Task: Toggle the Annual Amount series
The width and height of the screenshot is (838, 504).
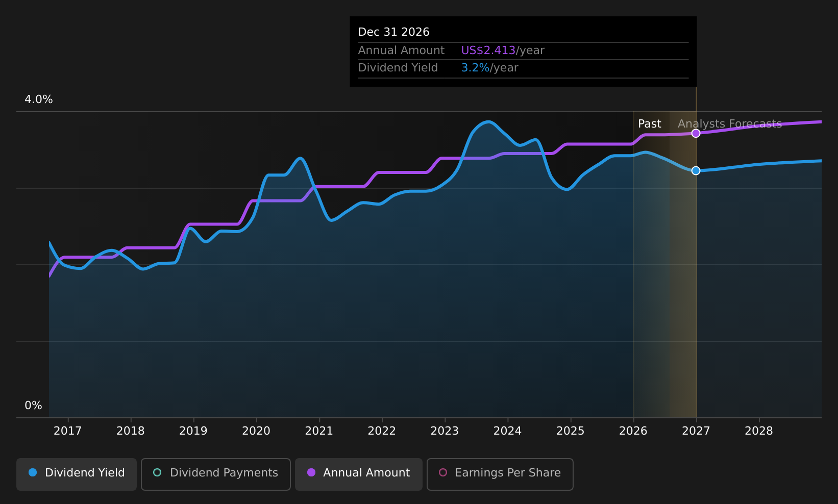Action: tap(358, 474)
